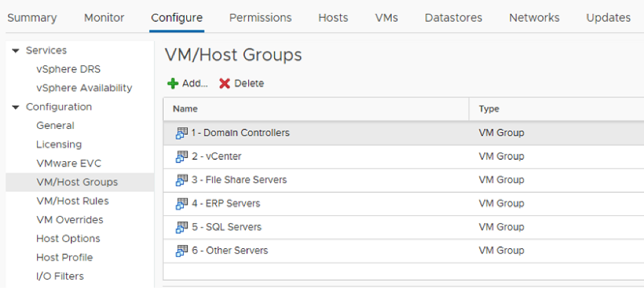644x288 pixels.
Task: Collapse the Services tree section
Action: (15, 51)
